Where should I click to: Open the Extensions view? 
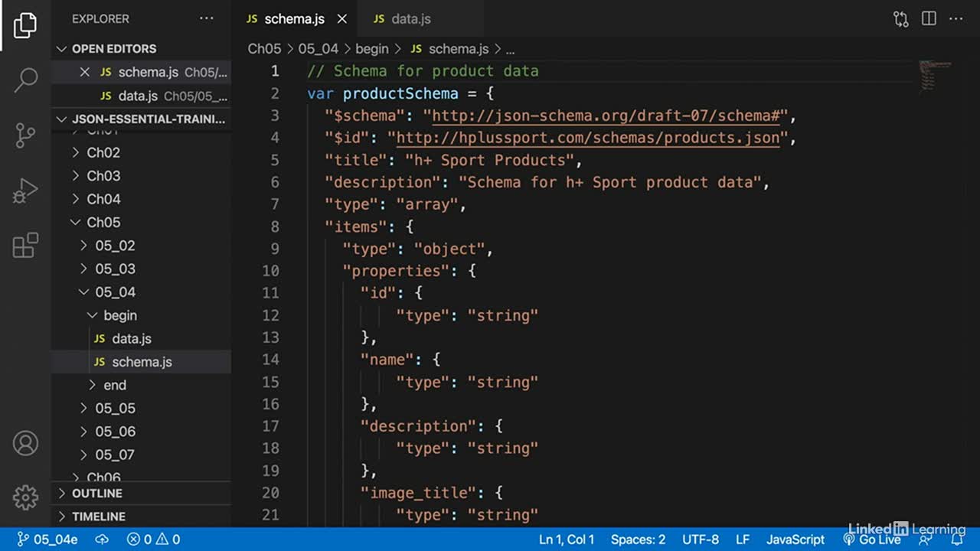(25, 246)
